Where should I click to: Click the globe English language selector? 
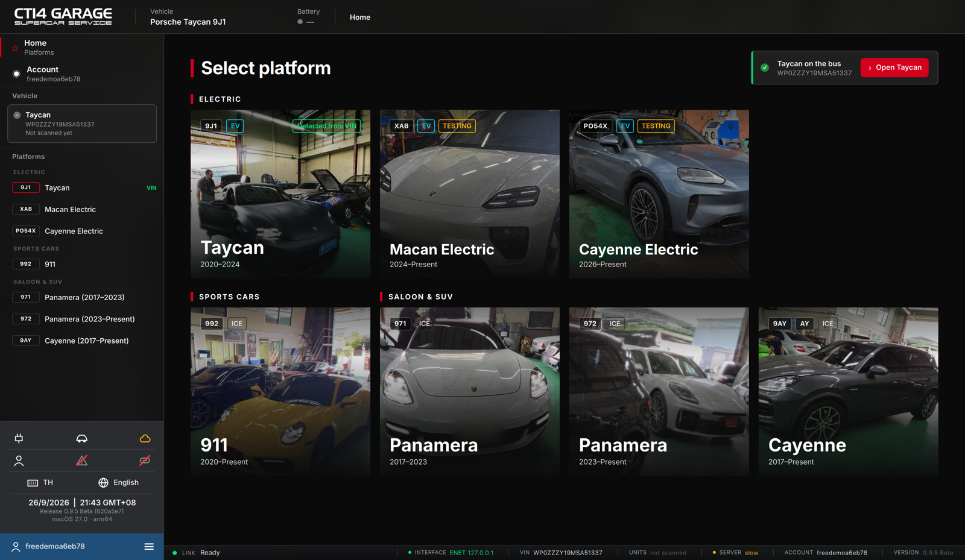coord(118,482)
